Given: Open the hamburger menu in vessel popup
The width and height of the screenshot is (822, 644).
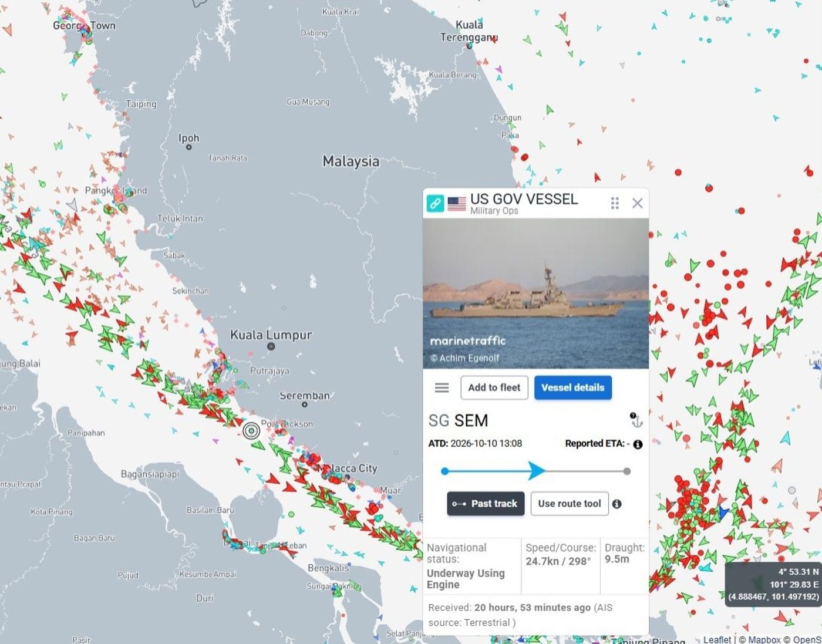Looking at the screenshot, I should pyautogui.click(x=442, y=388).
